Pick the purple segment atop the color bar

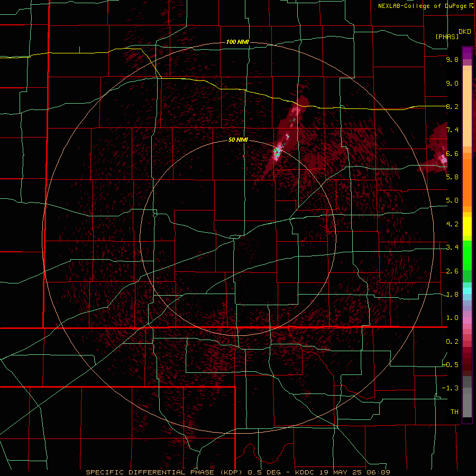(x=467, y=53)
